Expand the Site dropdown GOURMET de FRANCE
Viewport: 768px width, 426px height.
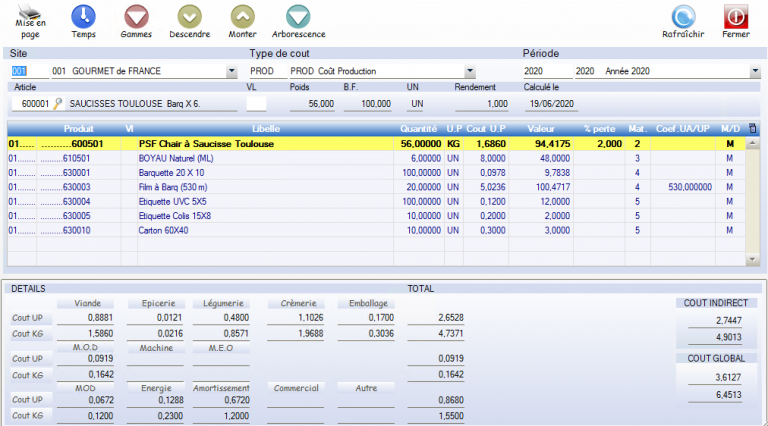point(232,72)
